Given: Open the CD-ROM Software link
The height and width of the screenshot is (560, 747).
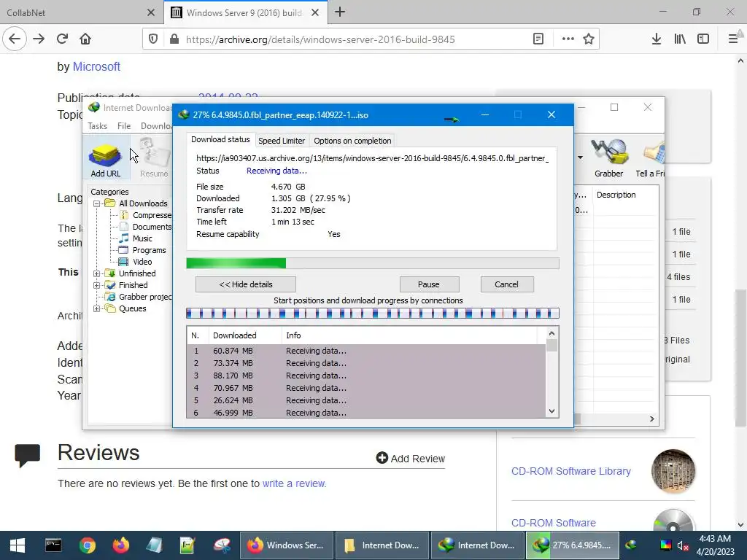Looking at the screenshot, I should pyautogui.click(x=553, y=523).
